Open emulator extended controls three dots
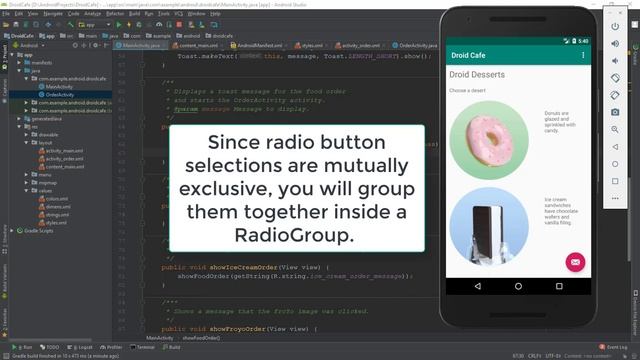 (x=615, y=198)
